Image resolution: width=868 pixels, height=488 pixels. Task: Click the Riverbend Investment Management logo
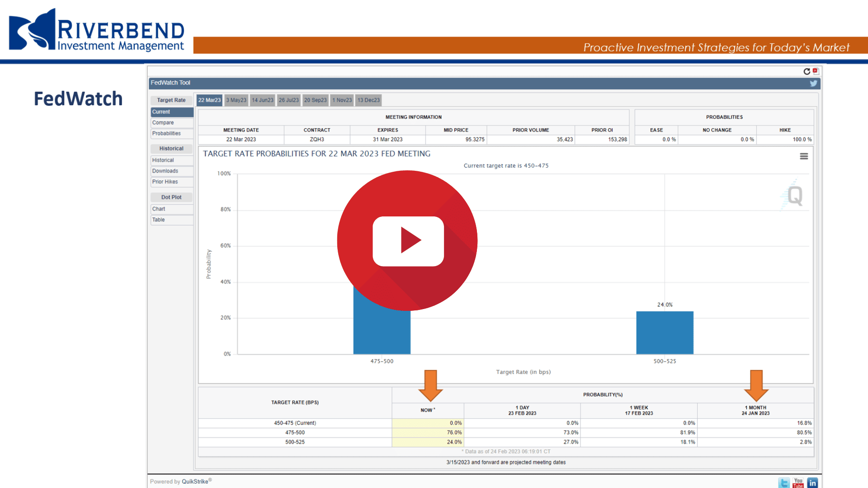coord(97,29)
